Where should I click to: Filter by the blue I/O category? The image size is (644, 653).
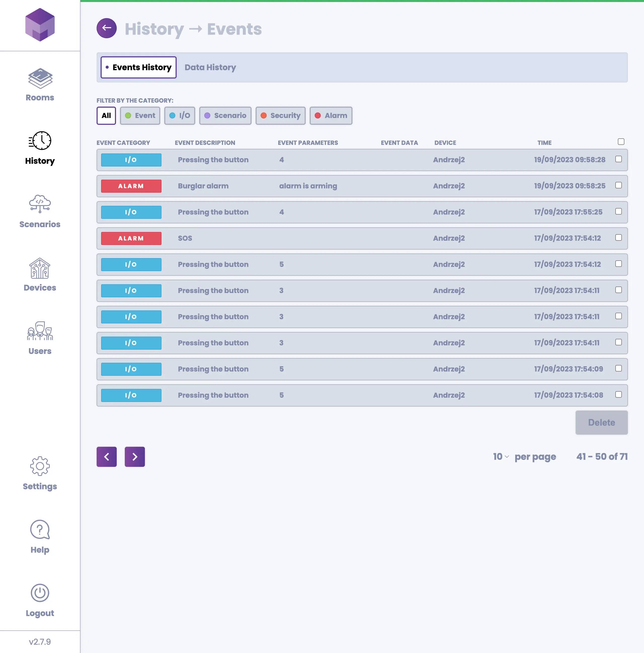pyautogui.click(x=180, y=116)
